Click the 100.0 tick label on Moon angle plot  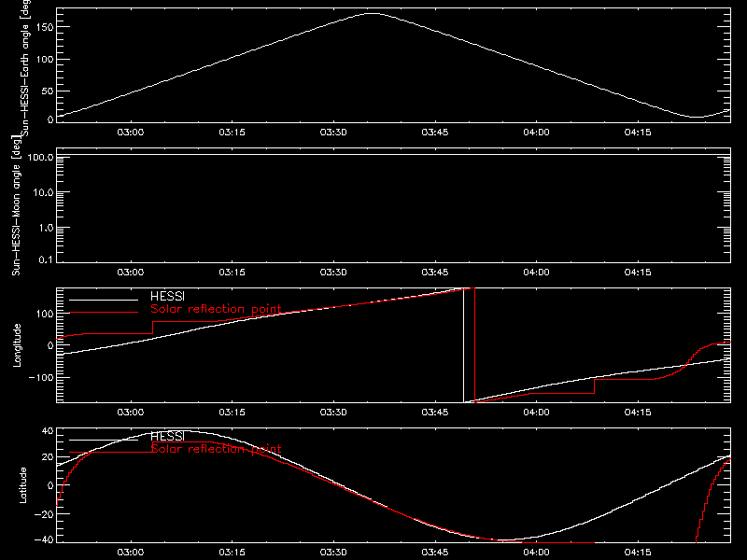pos(41,157)
